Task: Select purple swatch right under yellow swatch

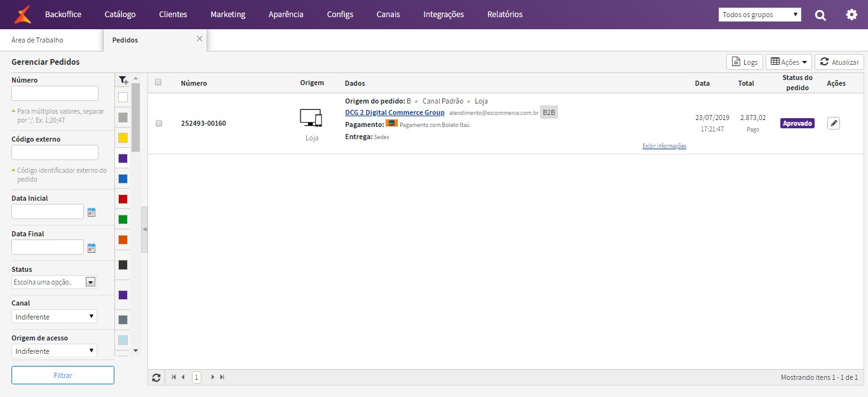Action: point(123,158)
